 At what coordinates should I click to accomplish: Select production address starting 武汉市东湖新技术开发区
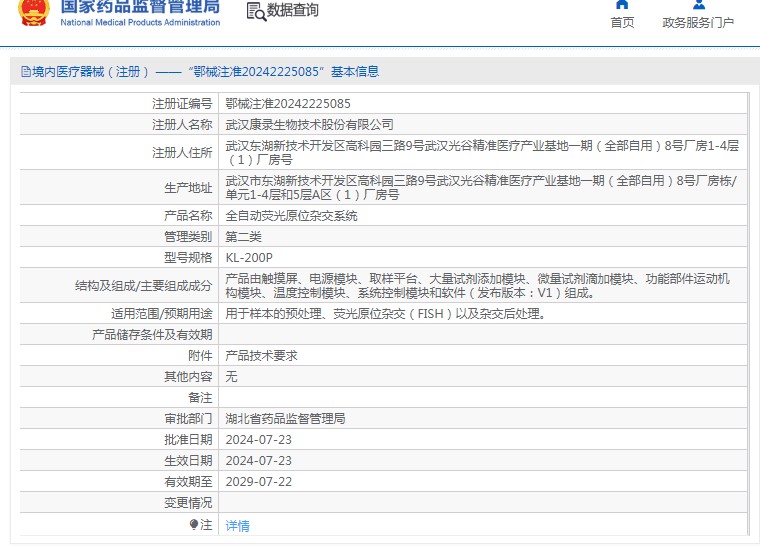(x=481, y=188)
